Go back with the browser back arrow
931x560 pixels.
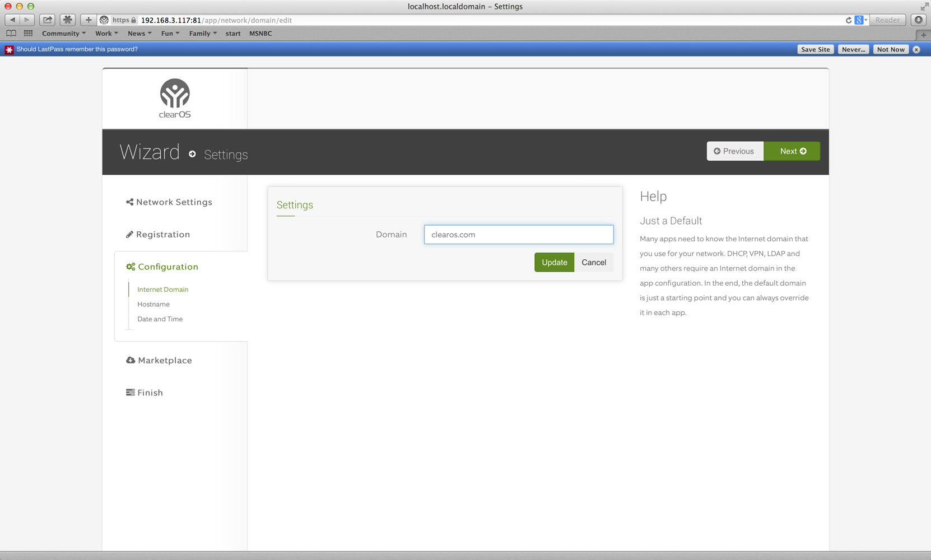pyautogui.click(x=12, y=20)
